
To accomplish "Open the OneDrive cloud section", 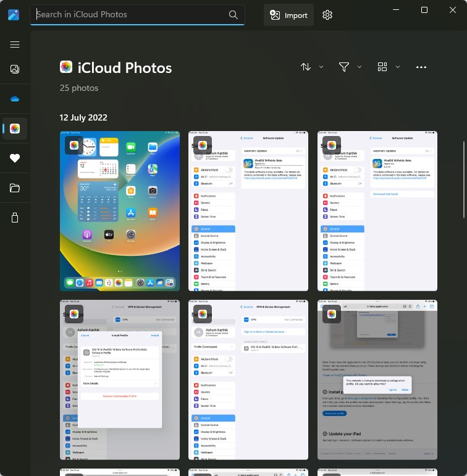I will [x=15, y=99].
